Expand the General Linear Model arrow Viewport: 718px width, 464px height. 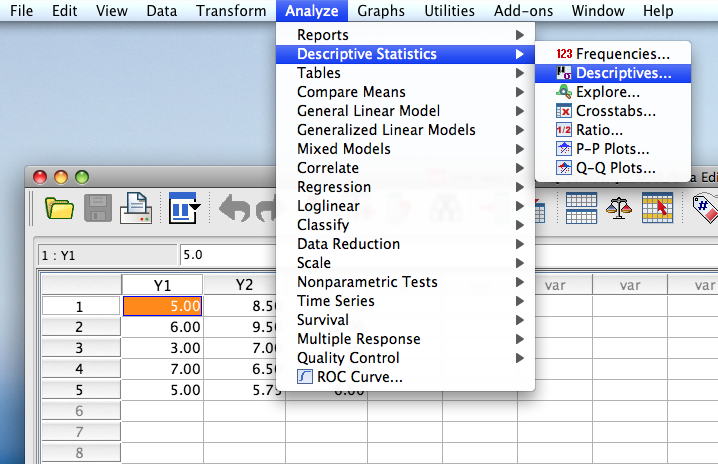point(520,111)
